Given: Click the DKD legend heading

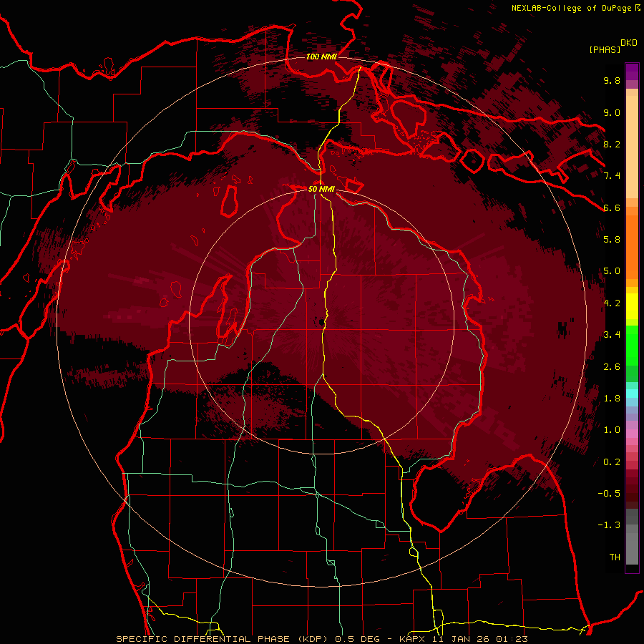Looking at the screenshot, I should tap(628, 43).
